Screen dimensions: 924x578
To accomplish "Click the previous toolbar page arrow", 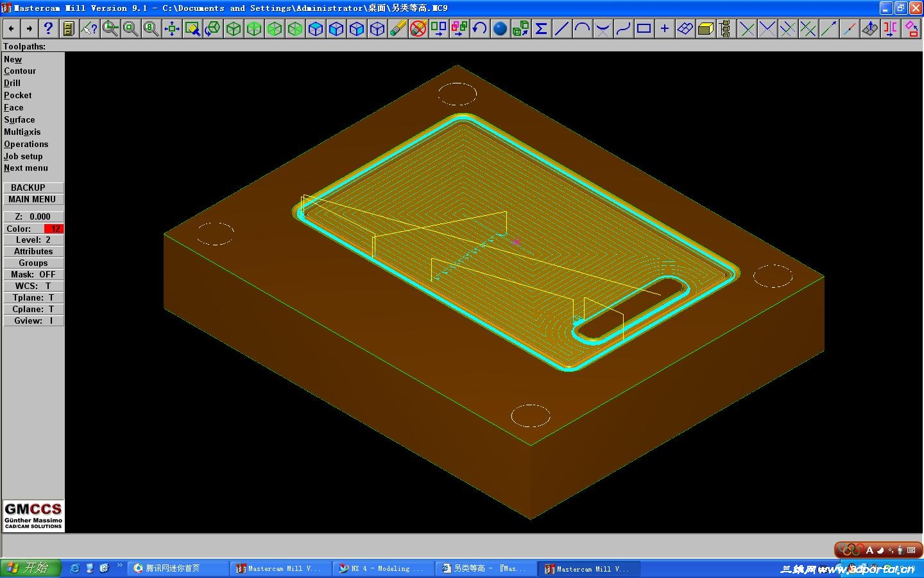I will pos(11,28).
